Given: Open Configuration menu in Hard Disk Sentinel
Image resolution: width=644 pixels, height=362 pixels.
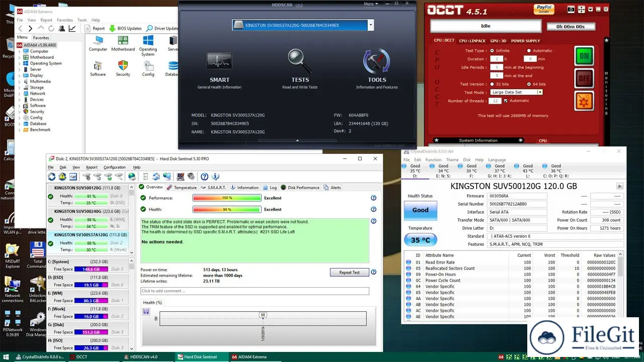Looking at the screenshot, I should coord(115,167).
